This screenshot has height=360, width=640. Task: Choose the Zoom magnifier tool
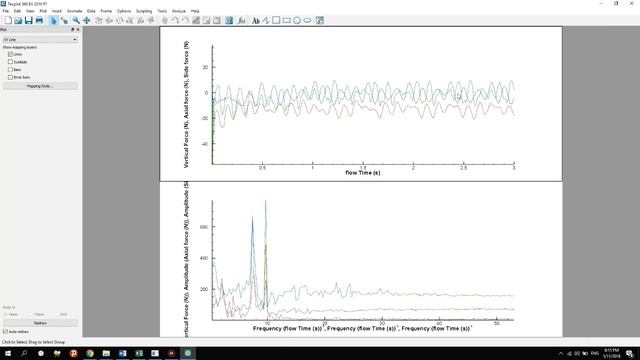76,20
